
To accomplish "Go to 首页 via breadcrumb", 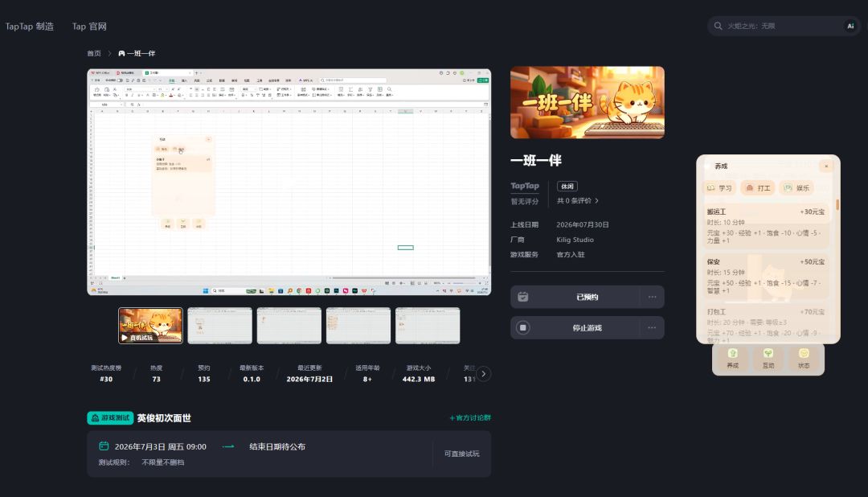I will point(94,54).
